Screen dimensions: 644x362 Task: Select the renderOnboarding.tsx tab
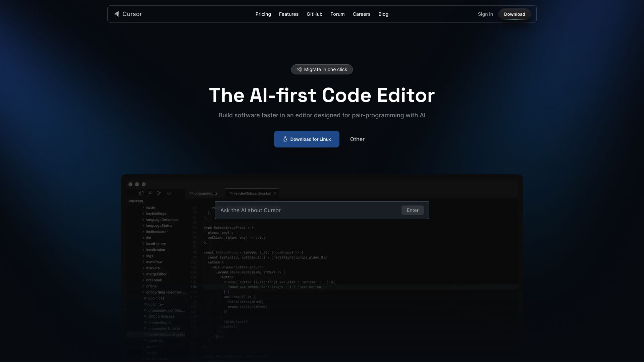pos(252,193)
